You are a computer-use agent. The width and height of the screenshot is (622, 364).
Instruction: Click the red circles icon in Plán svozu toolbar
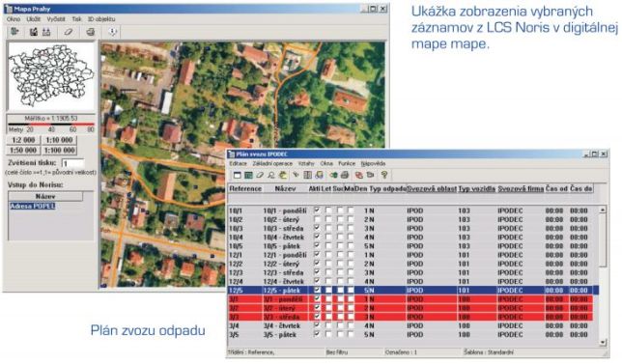click(x=358, y=175)
